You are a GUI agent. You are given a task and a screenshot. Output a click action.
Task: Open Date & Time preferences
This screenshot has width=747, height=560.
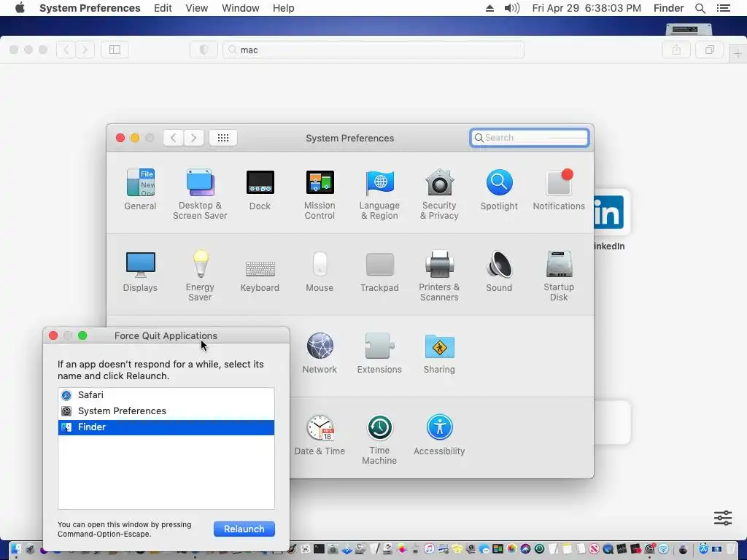coord(320,435)
